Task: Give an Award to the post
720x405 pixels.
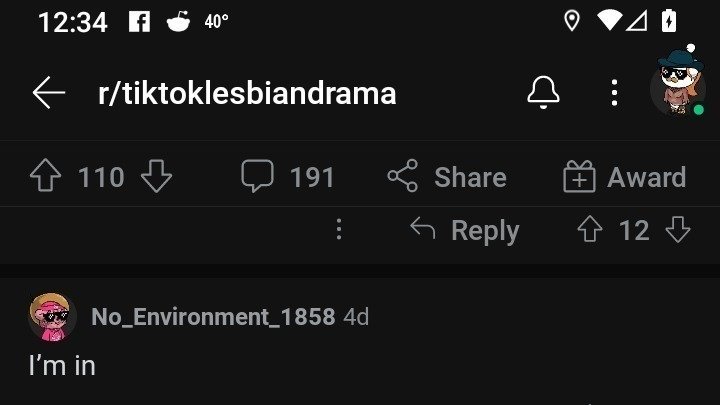Action: coord(625,178)
